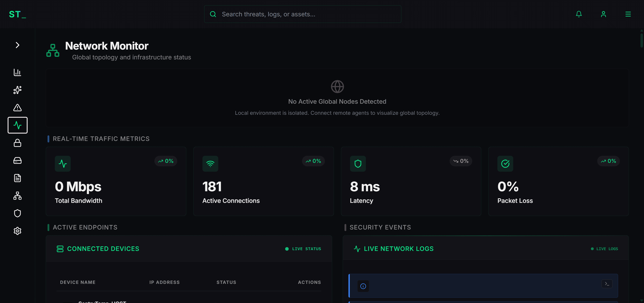Open notifications bell
Screen dimensions: 644x303
pos(579,14)
